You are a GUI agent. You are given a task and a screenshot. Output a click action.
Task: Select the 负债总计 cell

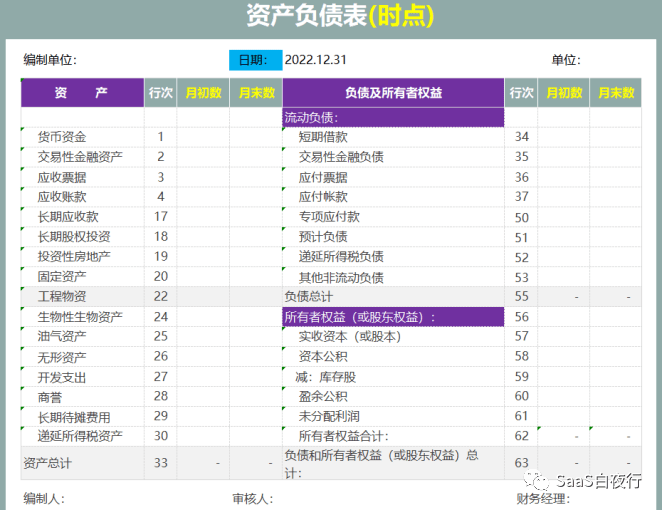[393, 296]
